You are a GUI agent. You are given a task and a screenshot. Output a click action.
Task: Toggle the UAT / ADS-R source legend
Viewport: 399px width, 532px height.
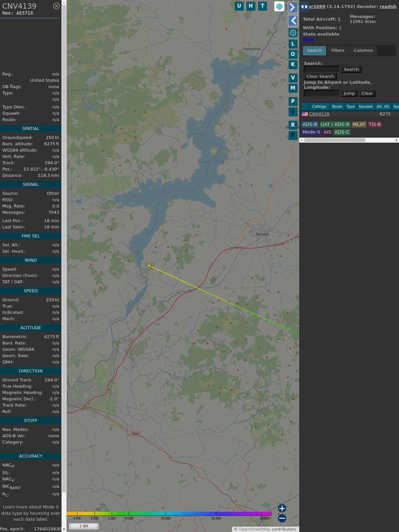coord(335,124)
